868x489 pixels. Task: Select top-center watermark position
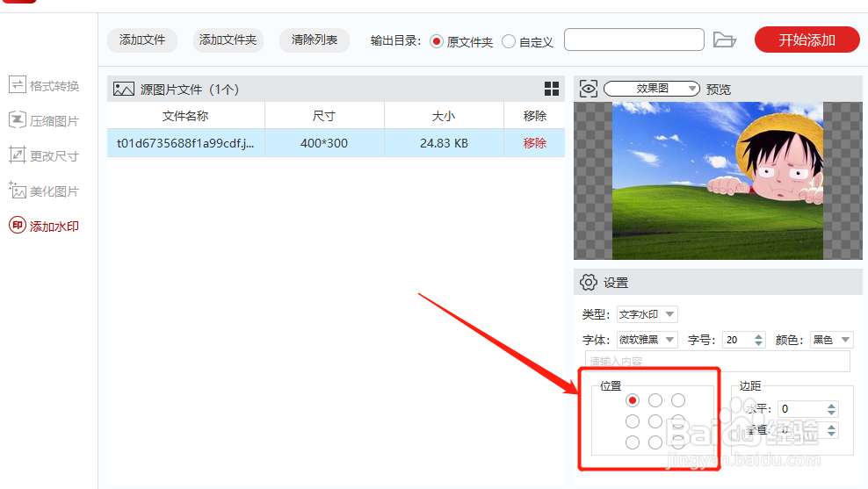click(x=655, y=400)
